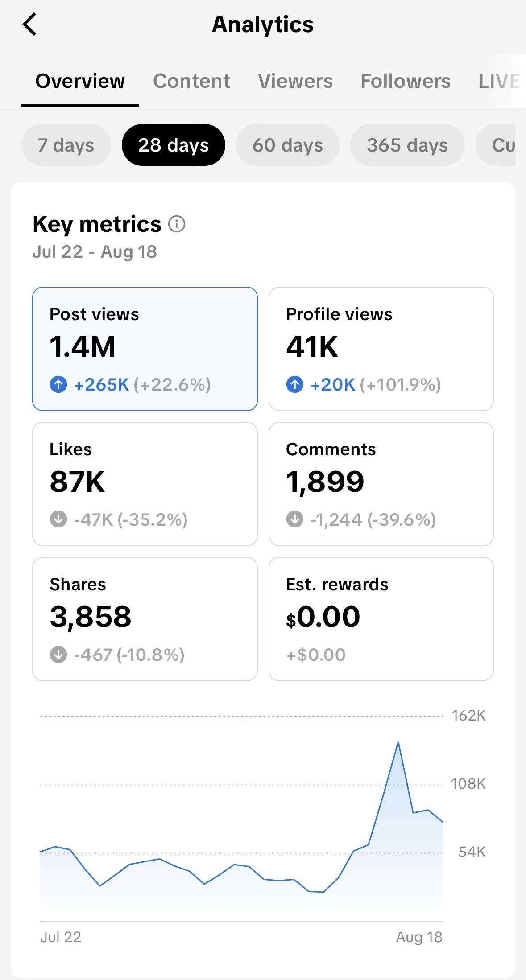The image size is (526, 980).
Task: Click the 41K profile views value
Action: 312,346
